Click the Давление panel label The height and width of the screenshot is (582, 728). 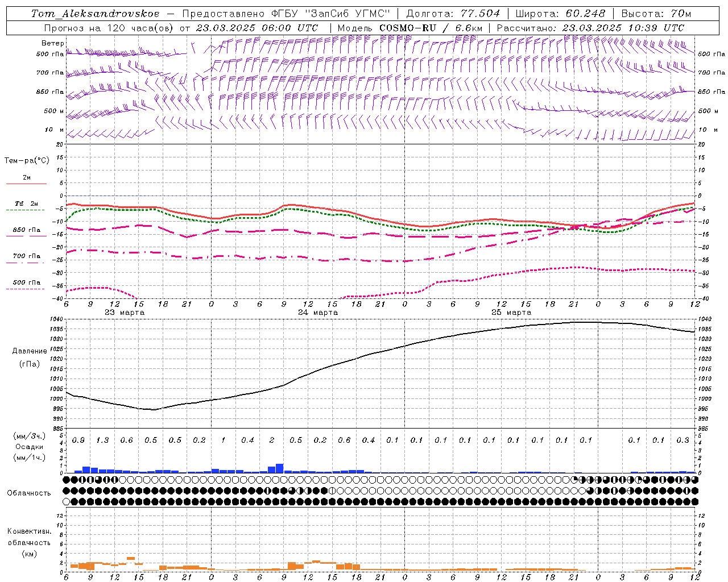click(x=30, y=351)
